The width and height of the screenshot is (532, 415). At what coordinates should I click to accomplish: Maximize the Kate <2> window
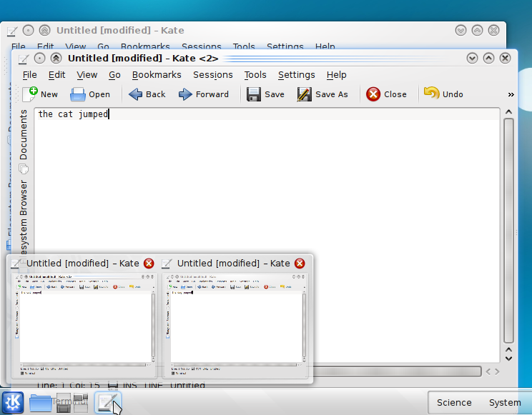click(488, 59)
